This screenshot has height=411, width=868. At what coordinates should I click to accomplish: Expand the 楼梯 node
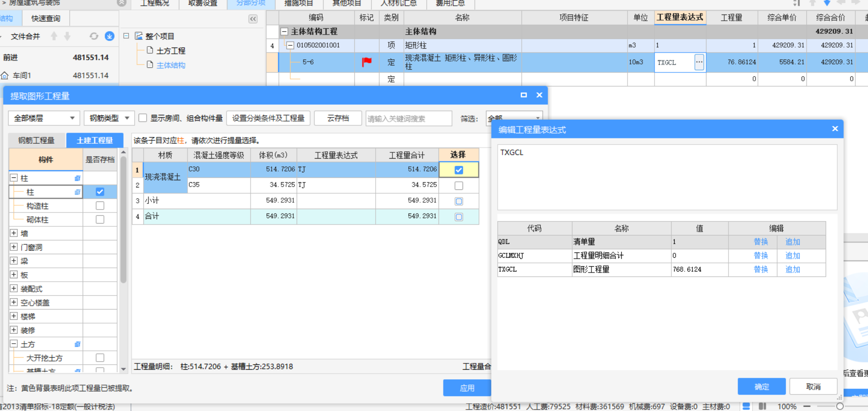pyautogui.click(x=14, y=316)
